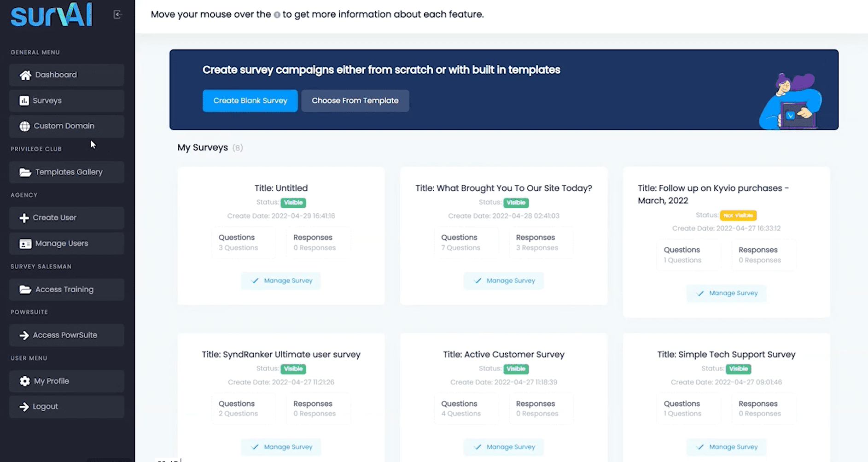Click the Create User plus icon
This screenshot has height=462, width=868.
pos(24,218)
